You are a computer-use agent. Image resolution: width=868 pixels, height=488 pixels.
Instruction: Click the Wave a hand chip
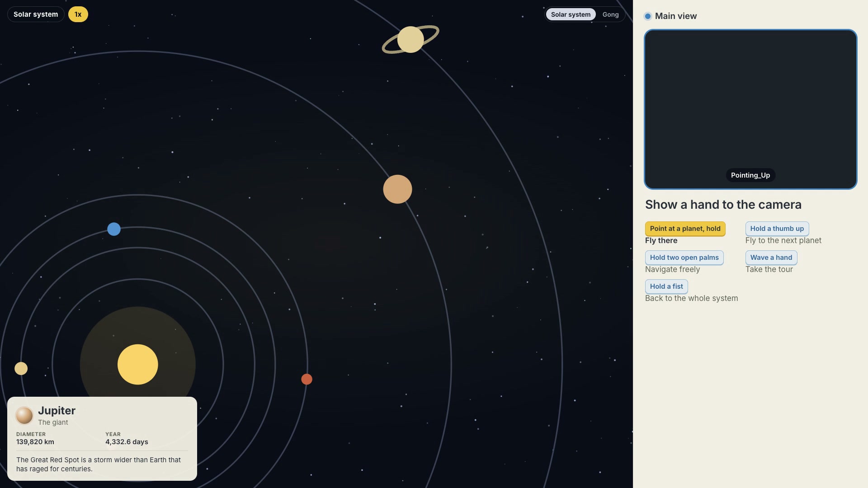coord(771,258)
